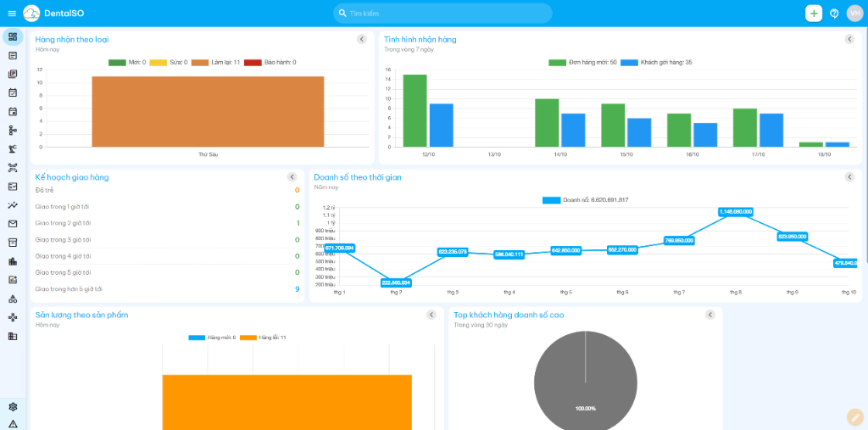The width and height of the screenshot is (868, 430).
Task: Click the pencil edit floating button
Action: [x=854, y=416]
